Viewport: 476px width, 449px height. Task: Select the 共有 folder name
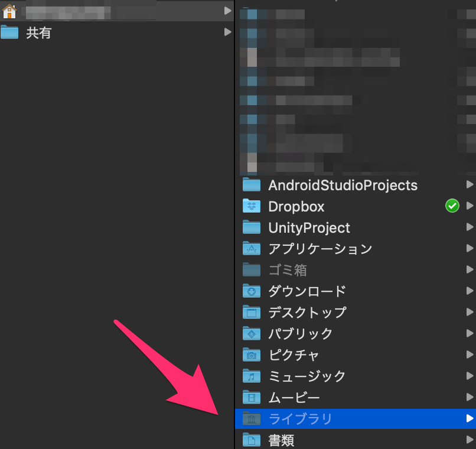click(39, 32)
